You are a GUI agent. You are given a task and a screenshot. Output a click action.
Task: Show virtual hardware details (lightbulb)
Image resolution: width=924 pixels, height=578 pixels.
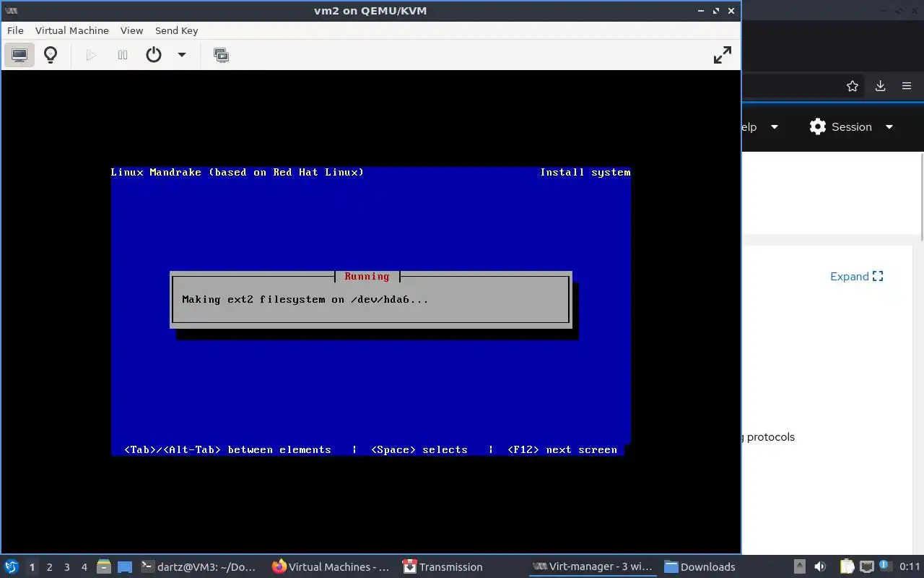[51, 55]
